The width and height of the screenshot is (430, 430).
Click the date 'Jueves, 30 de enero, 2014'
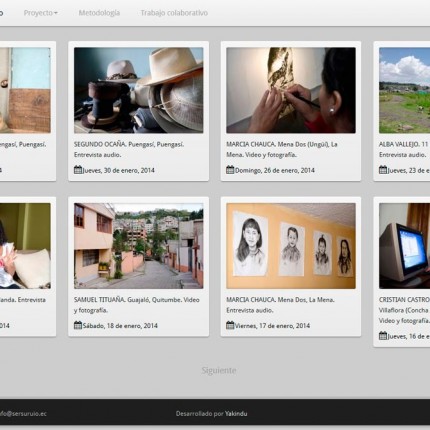point(119,170)
